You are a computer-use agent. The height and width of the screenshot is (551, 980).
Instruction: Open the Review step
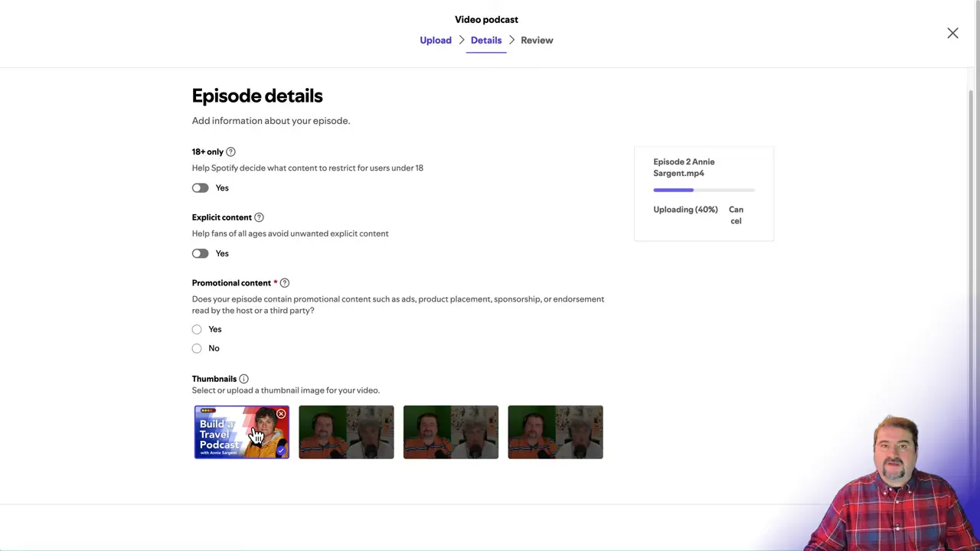point(537,40)
